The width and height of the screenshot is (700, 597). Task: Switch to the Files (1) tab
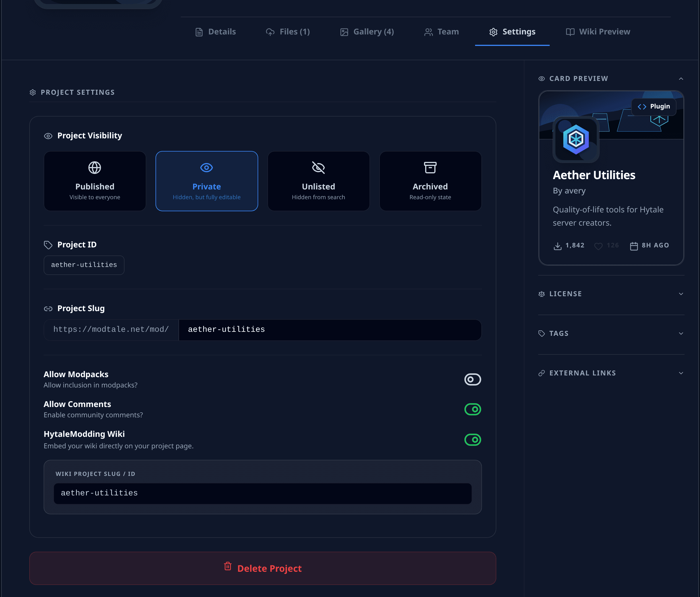click(288, 32)
